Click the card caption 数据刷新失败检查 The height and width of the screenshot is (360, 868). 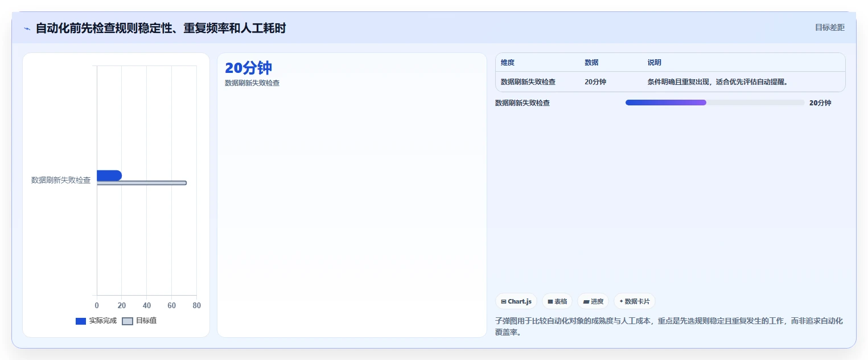click(252, 83)
